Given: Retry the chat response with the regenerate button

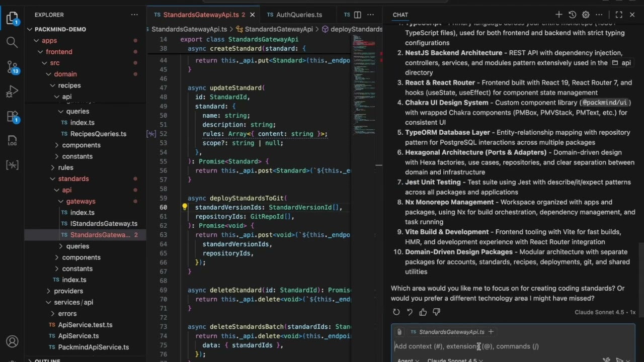Looking at the screenshot, I should pos(396,312).
